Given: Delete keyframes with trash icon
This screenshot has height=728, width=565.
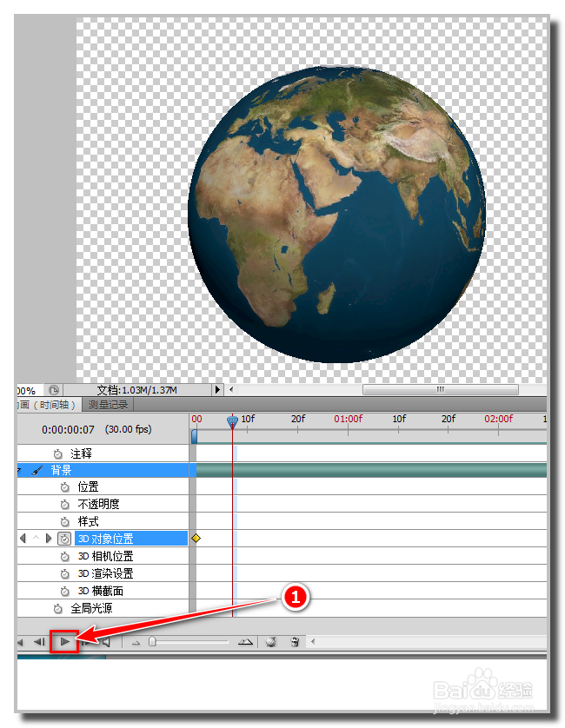Looking at the screenshot, I should (295, 642).
